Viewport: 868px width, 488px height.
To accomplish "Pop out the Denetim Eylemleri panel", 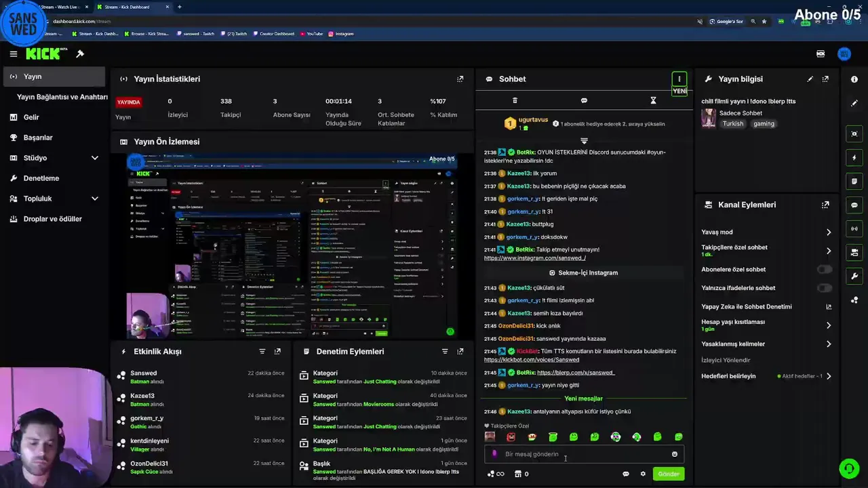I will [x=460, y=351].
